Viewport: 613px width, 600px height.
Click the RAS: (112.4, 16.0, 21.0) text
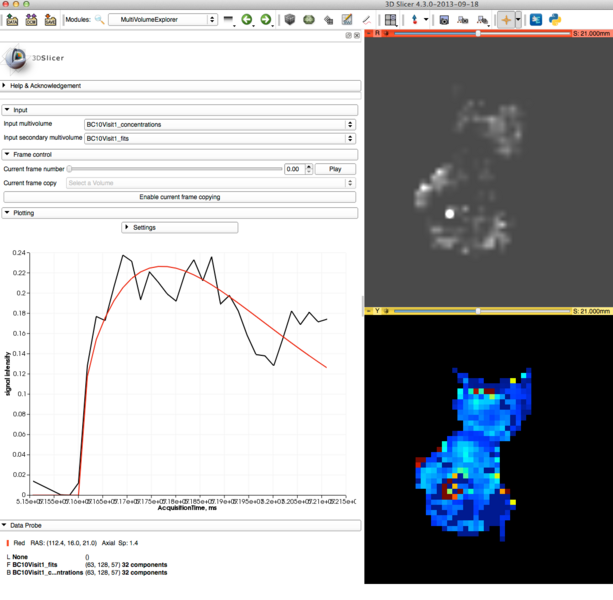(65, 543)
